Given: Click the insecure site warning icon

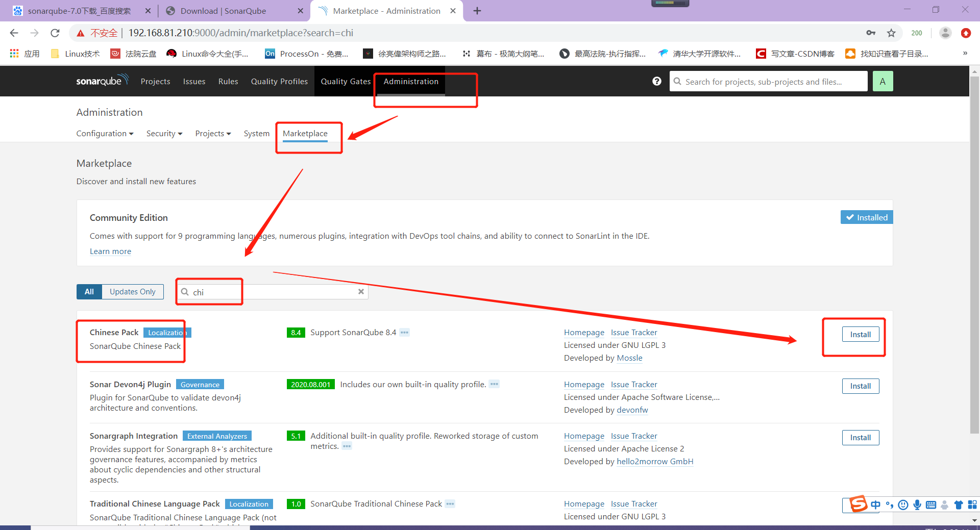Looking at the screenshot, I should pyautogui.click(x=81, y=33).
